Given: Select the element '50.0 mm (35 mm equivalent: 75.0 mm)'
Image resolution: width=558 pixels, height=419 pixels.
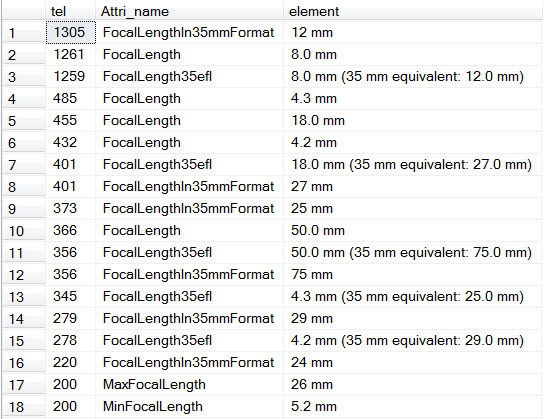Looking at the screenshot, I should tap(413, 253).
